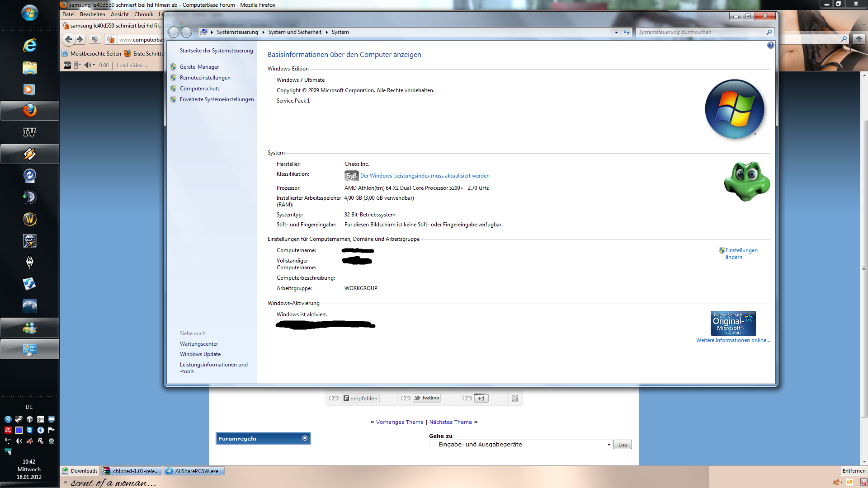Enable the +1 share switch
Viewport: 868px width, 488px height.
pyautogui.click(x=467, y=398)
